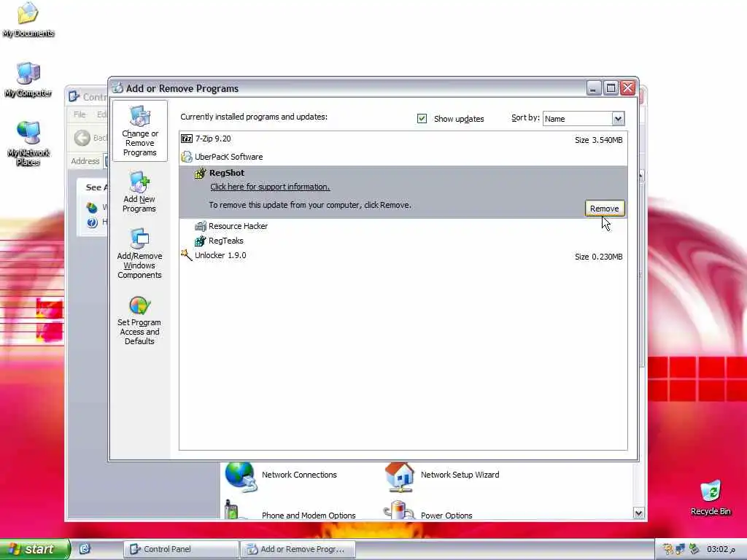Viewport: 747px width, 560px height.
Task: Click the Size 0.230MB value
Action: [598, 257]
